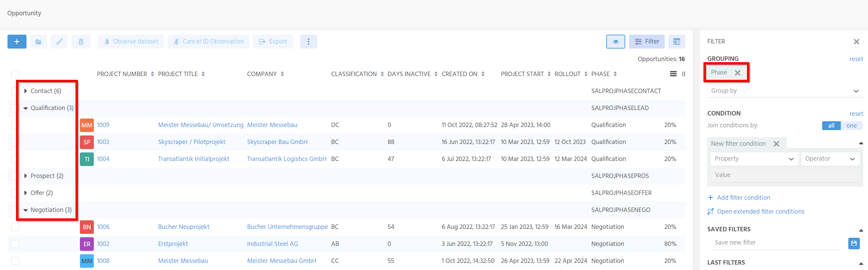Screen dimensions: 868x270
Task: Open the three-dot more options menu
Action: 308,41
